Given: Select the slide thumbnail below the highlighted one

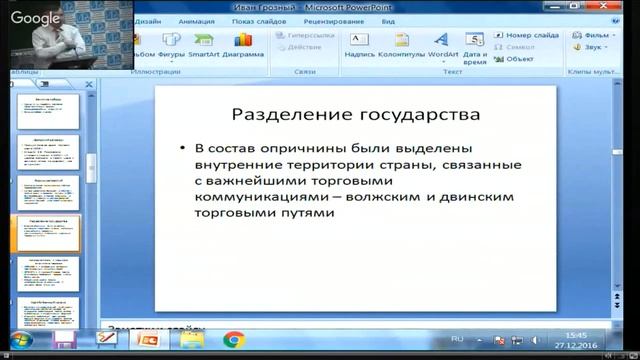Looking at the screenshot, I should [48, 274].
